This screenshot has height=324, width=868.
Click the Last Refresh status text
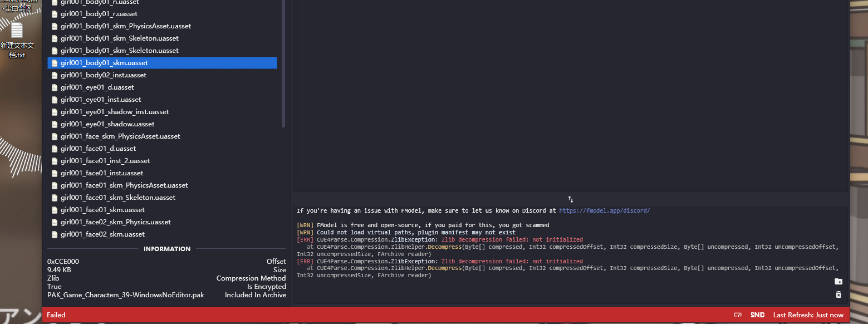[808, 315]
